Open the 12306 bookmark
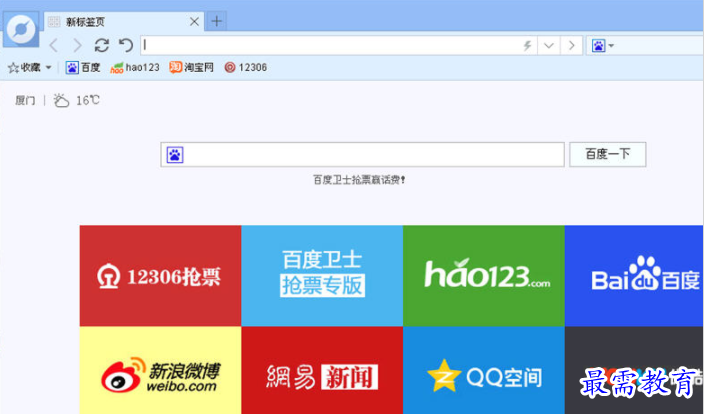The height and width of the screenshot is (414, 704). [x=246, y=68]
